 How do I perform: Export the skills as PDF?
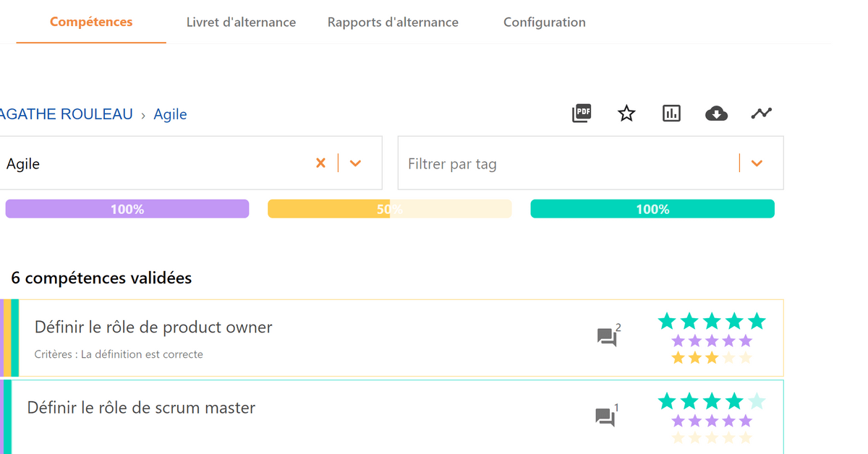pyautogui.click(x=582, y=113)
